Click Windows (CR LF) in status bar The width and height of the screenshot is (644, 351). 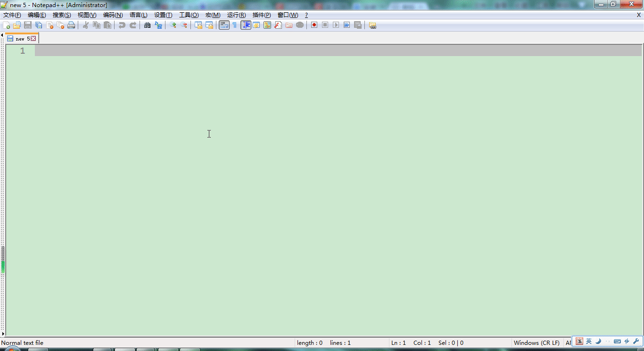click(537, 343)
